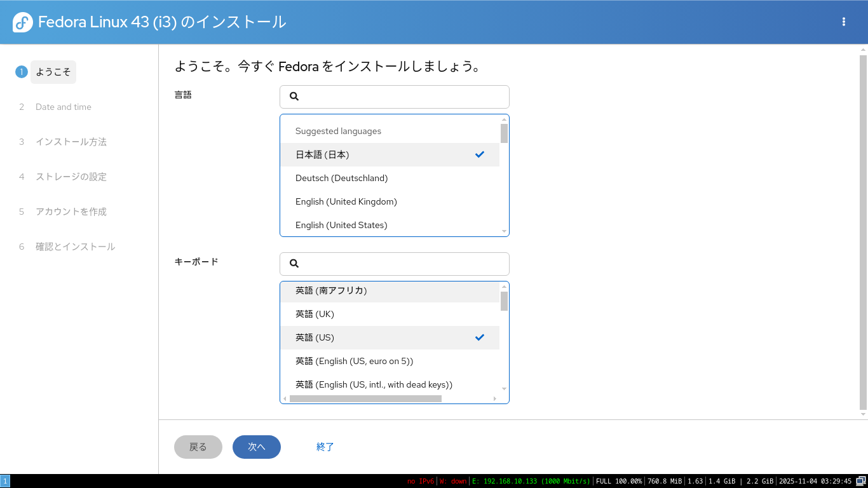Click the 'FULL 100.00%' battery status
The height and width of the screenshot is (488, 868).
(x=619, y=482)
